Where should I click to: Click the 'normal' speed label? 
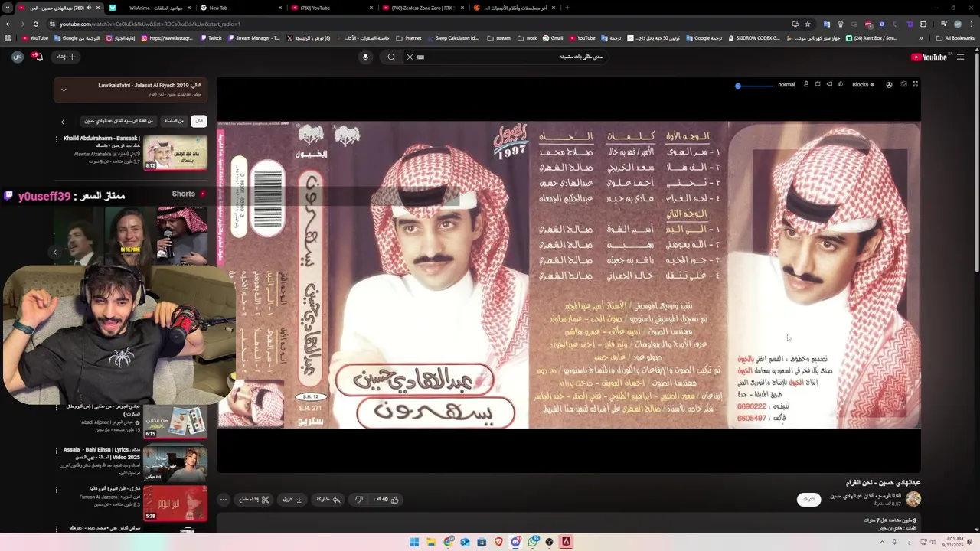click(x=786, y=85)
